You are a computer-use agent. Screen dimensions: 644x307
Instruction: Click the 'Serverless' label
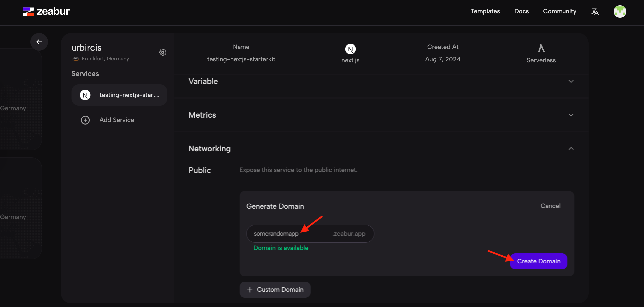[x=541, y=60]
